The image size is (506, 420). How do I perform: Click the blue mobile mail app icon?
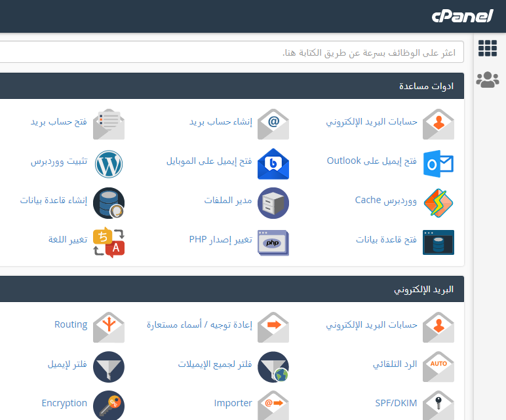(273, 164)
